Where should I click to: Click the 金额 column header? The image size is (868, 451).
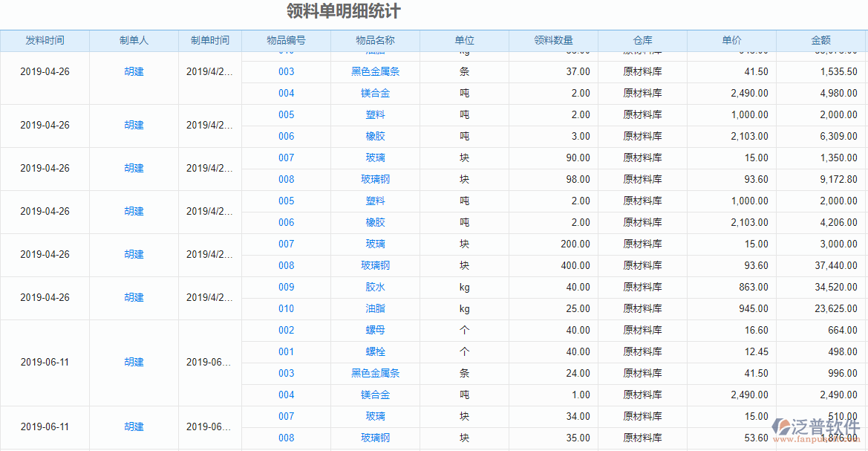pos(820,41)
